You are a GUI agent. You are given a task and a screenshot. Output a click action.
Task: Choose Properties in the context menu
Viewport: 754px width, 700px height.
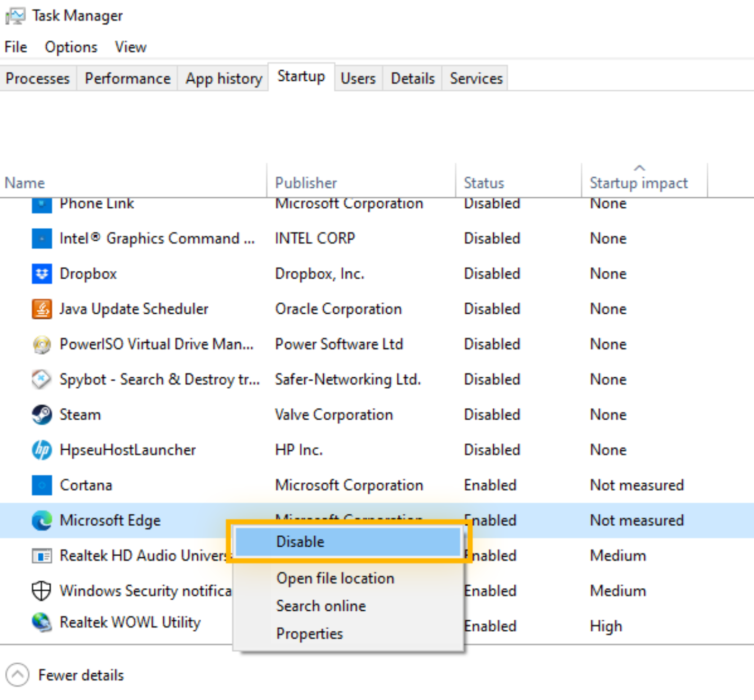[348, 634]
